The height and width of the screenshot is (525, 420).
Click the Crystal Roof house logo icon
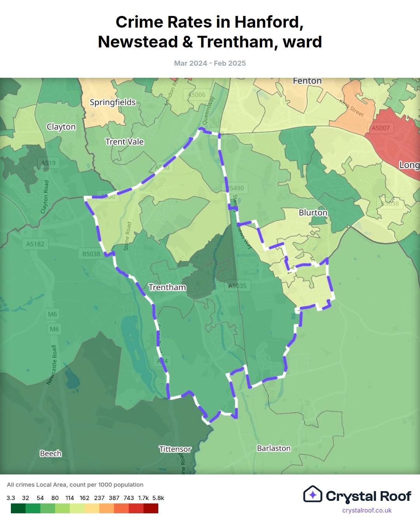point(313,494)
